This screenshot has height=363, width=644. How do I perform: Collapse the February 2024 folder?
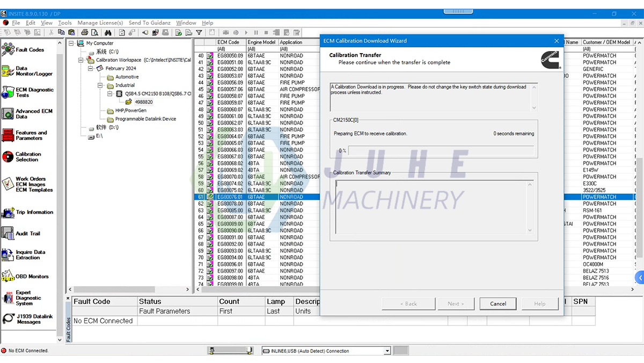pos(90,69)
